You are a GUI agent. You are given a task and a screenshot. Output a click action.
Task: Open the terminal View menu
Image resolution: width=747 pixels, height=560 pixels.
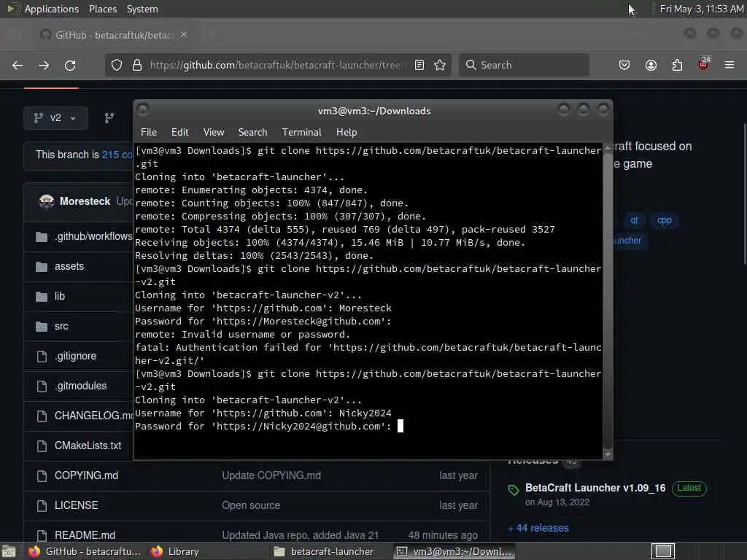(214, 133)
